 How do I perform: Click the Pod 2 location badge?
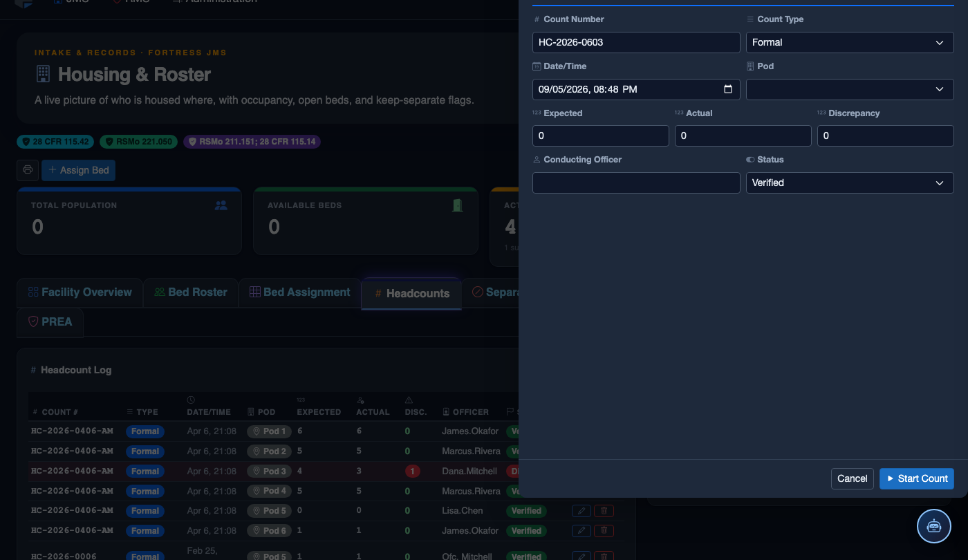pyautogui.click(x=270, y=451)
